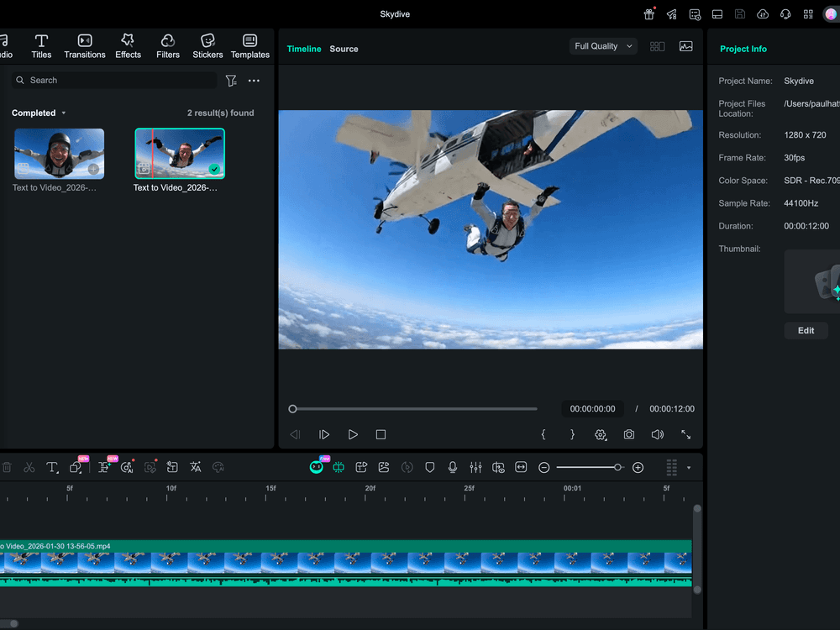Mute preview audio with speaker icon
840x630 pixels.
click(658, 434)
